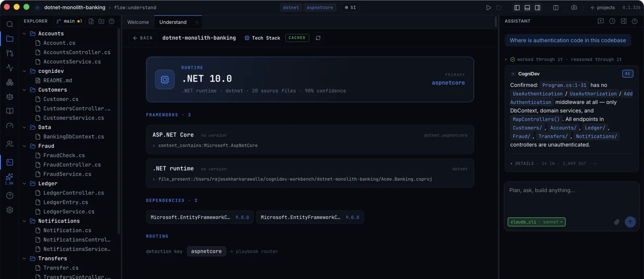Open chat history clock icon
644x279 pixels.
612,21
